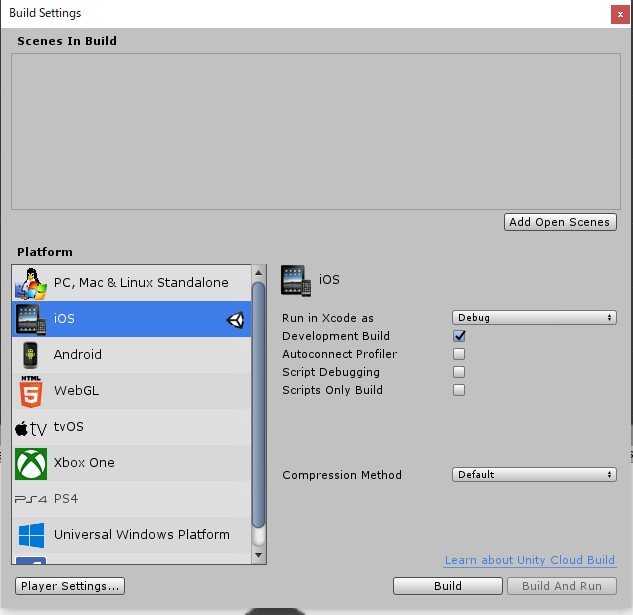Enable the Script Debugging checkbox
The width and height of the screenshot is (633, 615).
(459, 372)
